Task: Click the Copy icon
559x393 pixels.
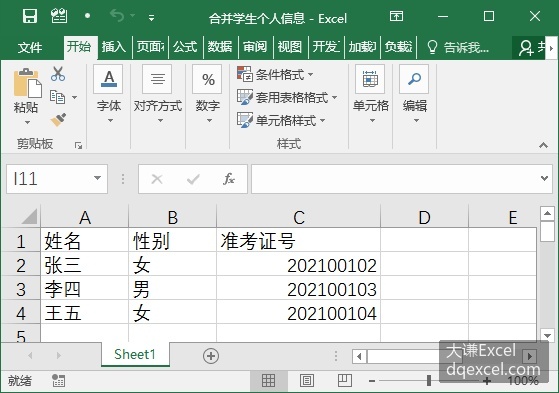Action: [x=57, y=97]
